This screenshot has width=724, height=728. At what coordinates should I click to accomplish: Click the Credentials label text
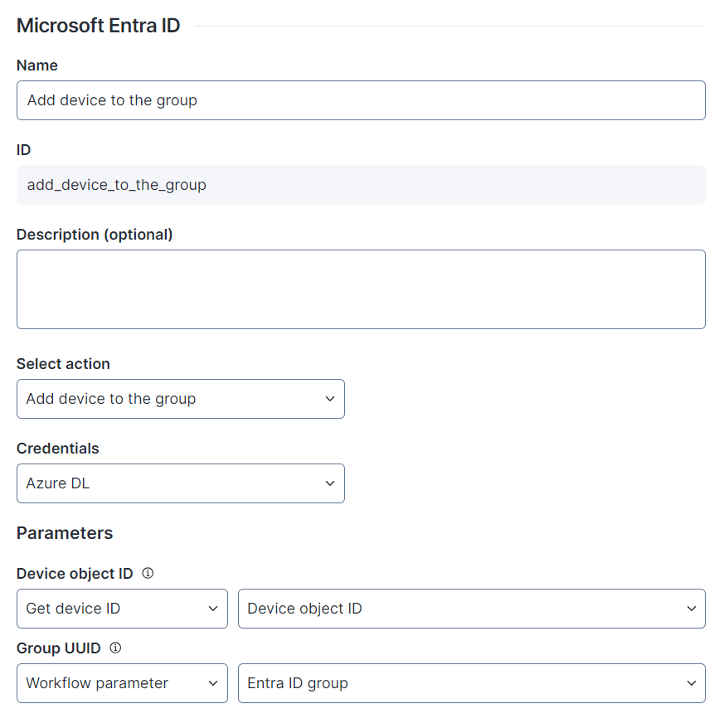point(57,449)
